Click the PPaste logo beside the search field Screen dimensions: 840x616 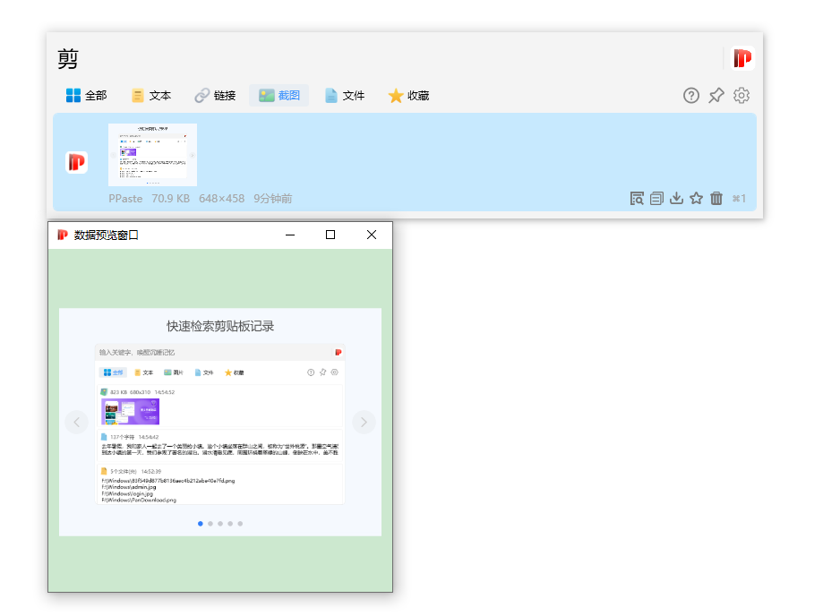[x=742, y=58]
